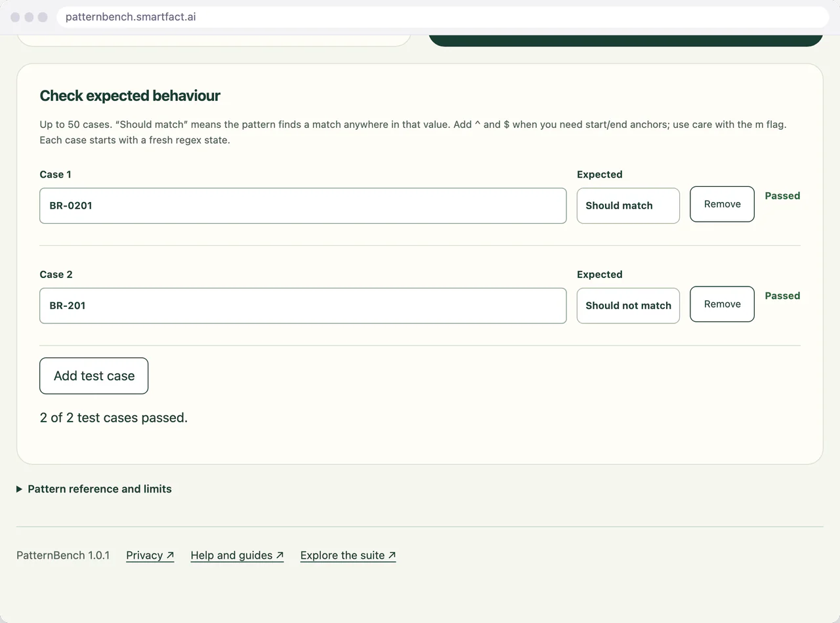Remove Case 2 test case

click(x=722, y=304)
